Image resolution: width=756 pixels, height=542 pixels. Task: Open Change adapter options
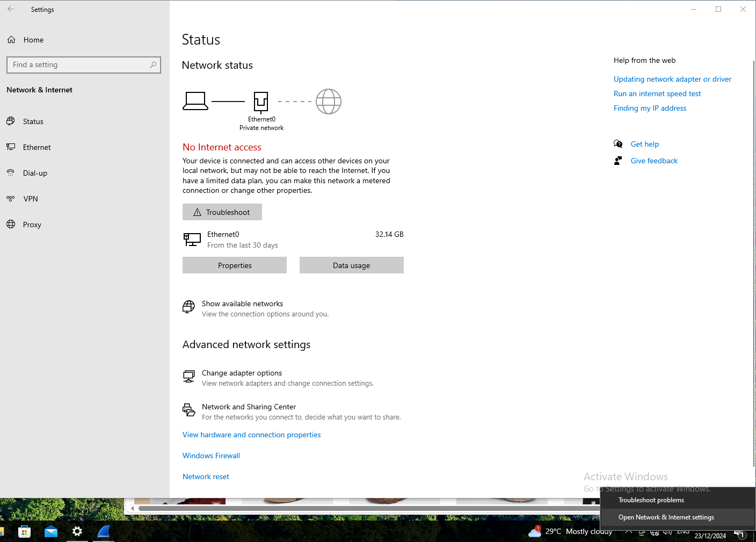[242, 373]
